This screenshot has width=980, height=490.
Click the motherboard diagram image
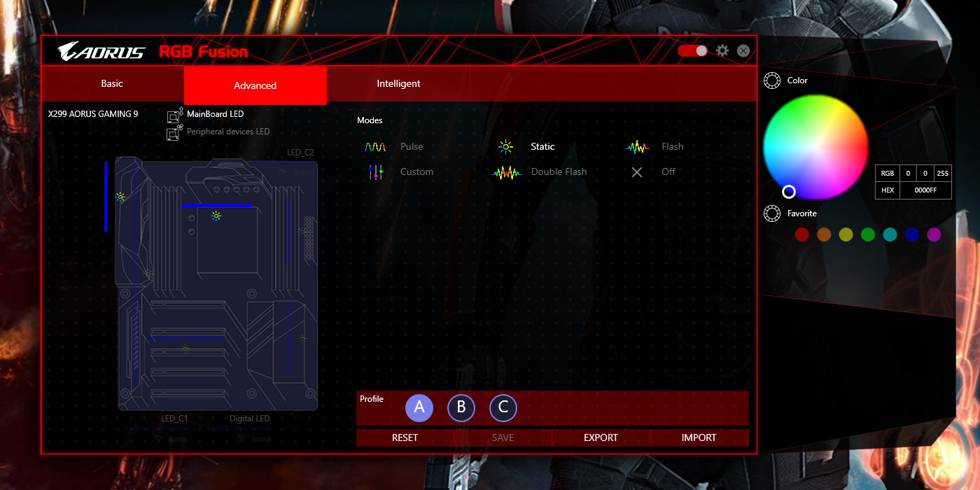click(x=216, y=283)
